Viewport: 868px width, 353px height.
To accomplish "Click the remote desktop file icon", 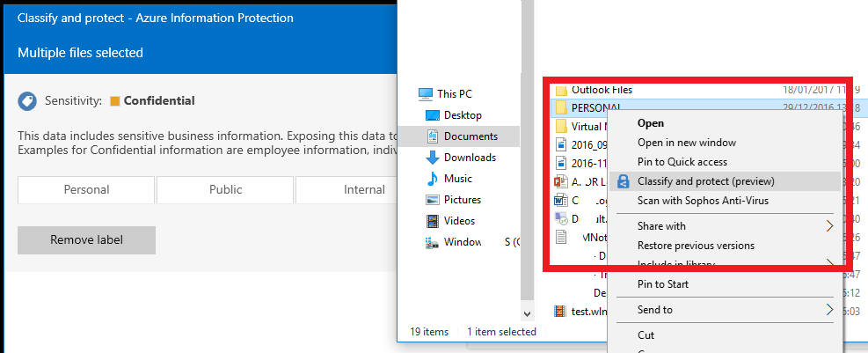I will pos(561,219).
